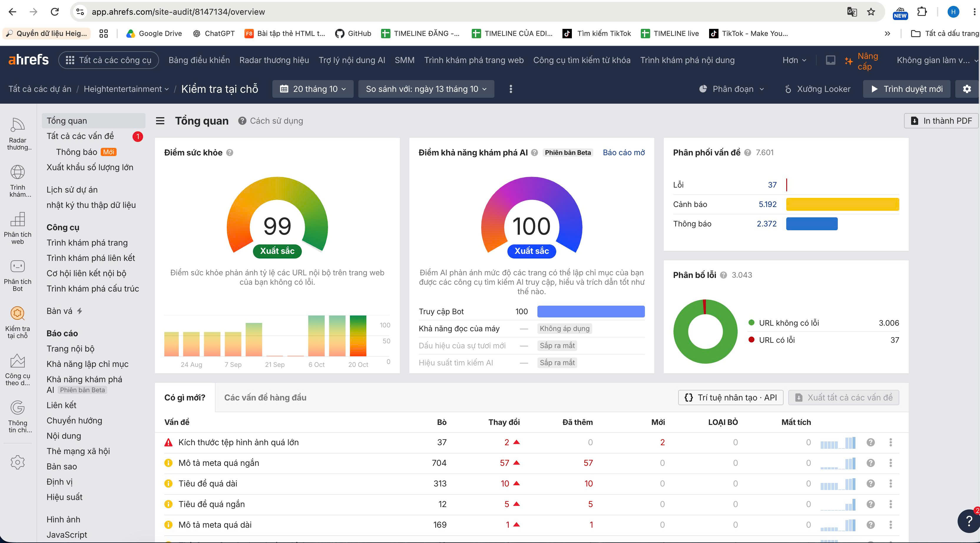Bookmark page with the star icon

pos(871,12)
